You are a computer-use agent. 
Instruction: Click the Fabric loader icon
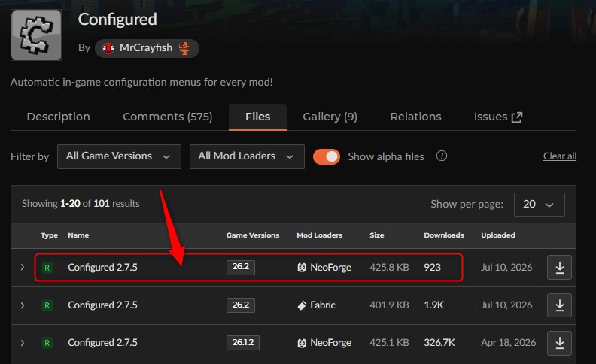pos(302,305)
